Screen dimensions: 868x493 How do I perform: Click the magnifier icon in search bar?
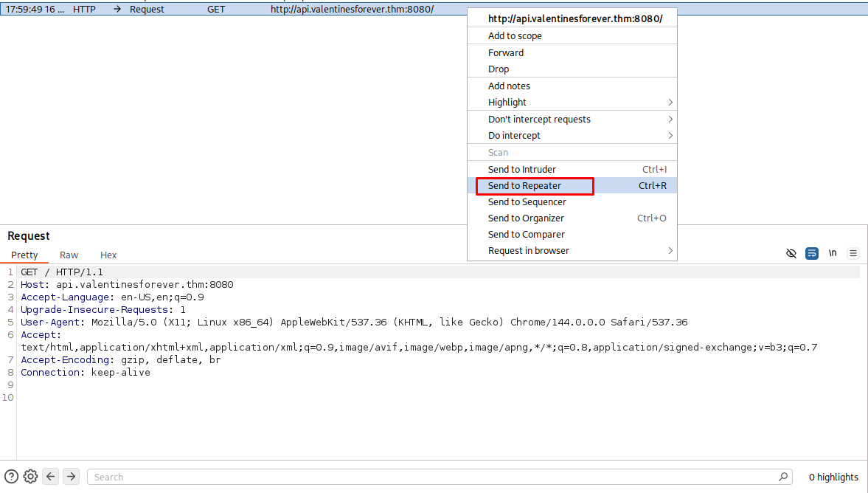784,477
